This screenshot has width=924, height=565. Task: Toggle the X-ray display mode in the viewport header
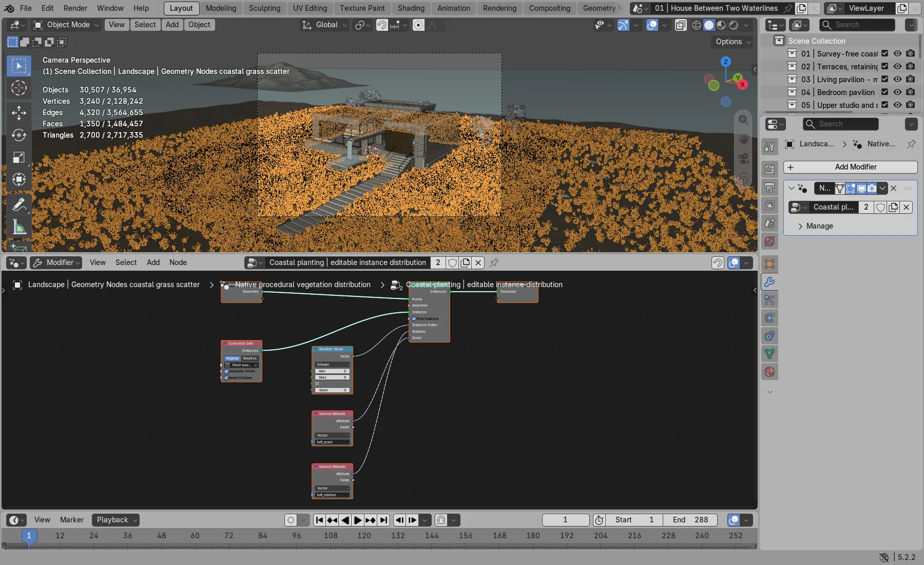(681, 25)
